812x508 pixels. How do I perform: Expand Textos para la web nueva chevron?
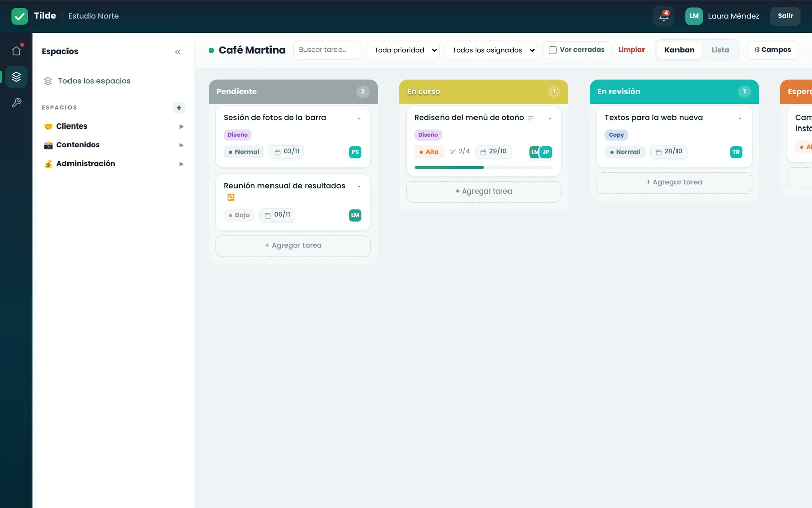point(740,118)
